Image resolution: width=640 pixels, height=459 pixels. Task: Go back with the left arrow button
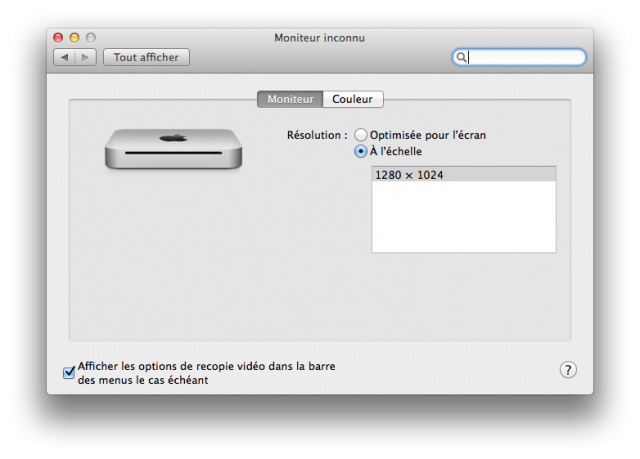click(x=64, y=57)
